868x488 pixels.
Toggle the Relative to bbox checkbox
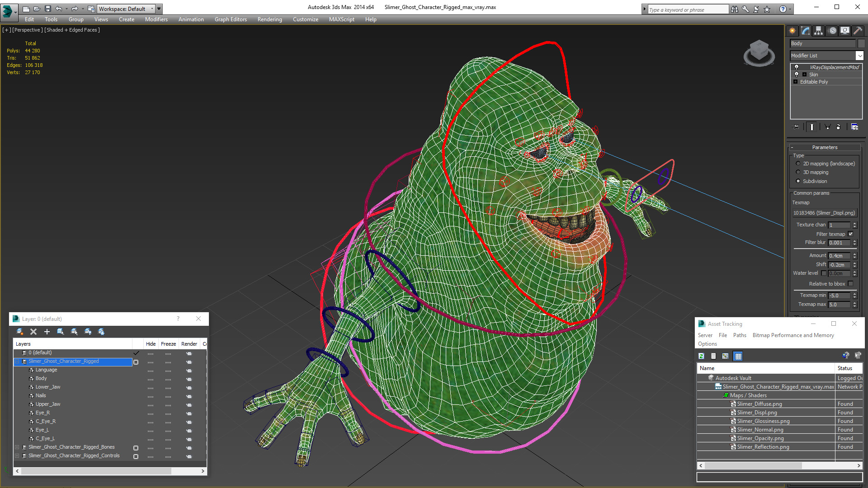850,284
